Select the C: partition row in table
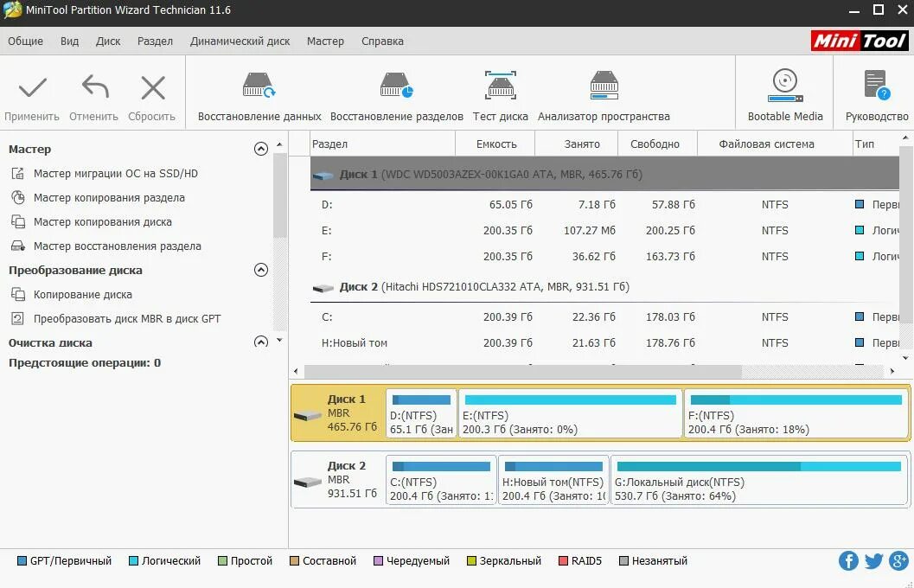This screenshot has width=914, height=588. 604,317
